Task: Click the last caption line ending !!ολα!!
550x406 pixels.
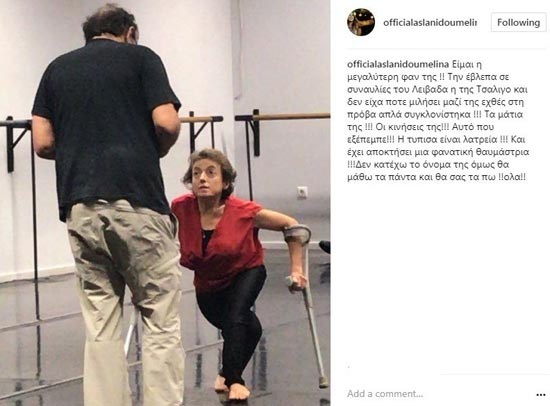Action: tap(437, 177)
